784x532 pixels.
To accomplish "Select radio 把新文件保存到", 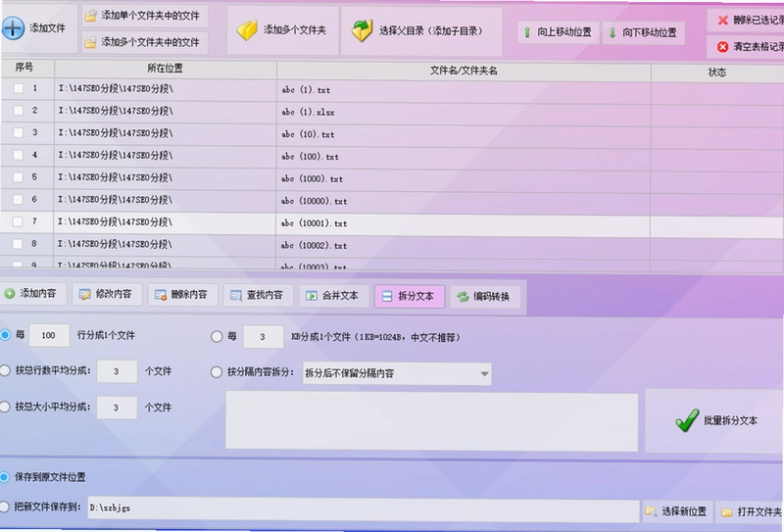I will point(5,507).
